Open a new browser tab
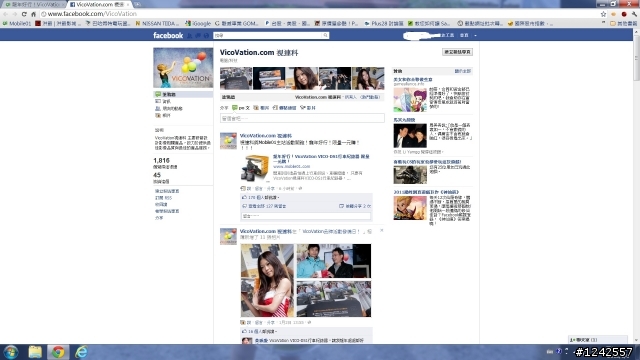The width and height of the screenshot is (640, 360). tap(138, 4)
